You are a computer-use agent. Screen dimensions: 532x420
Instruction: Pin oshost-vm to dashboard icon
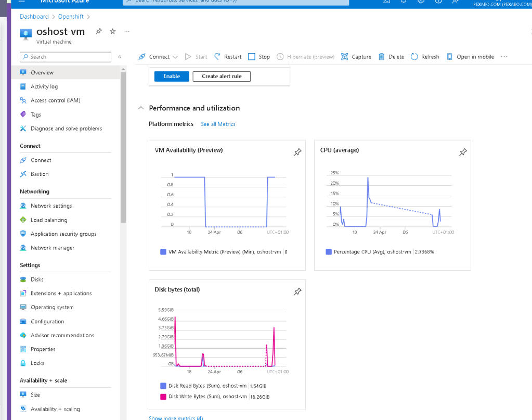pos(99,32)
